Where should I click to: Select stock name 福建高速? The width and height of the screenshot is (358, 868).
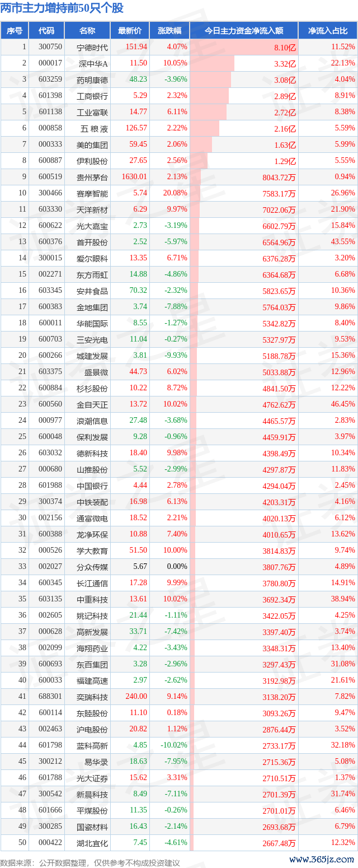tap(92, 681)
